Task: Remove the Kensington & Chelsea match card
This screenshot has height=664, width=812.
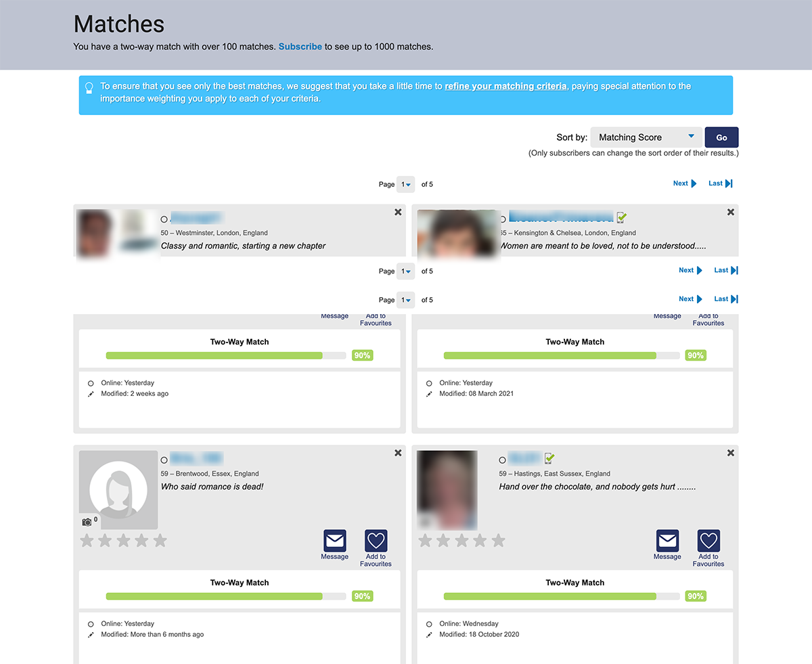Action: click(730, 213)
